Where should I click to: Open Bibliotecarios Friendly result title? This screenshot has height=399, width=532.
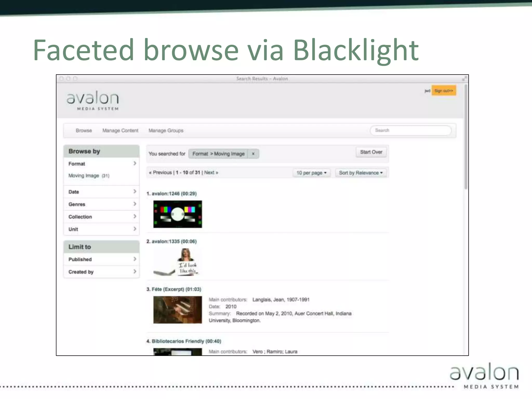[x=186, y=341]
